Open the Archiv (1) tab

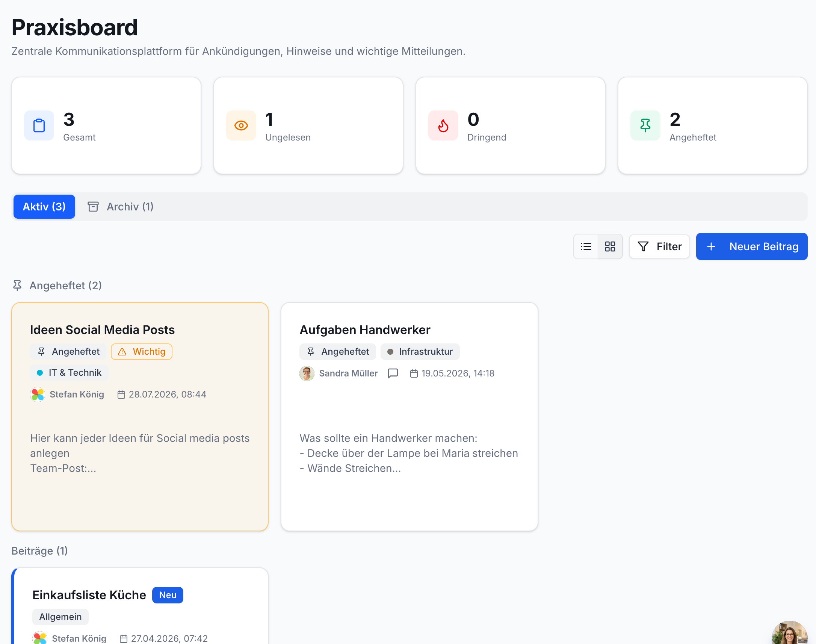click(x=121, y=207)
